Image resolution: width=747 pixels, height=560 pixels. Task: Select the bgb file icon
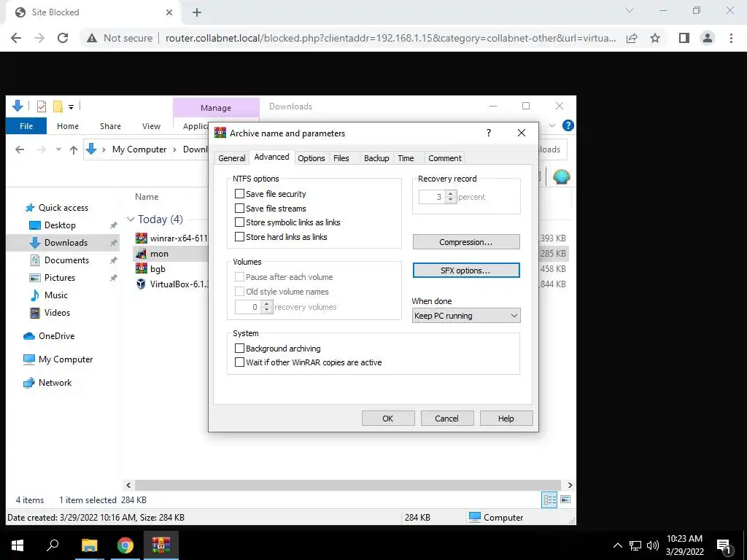[x=141, y=268]
